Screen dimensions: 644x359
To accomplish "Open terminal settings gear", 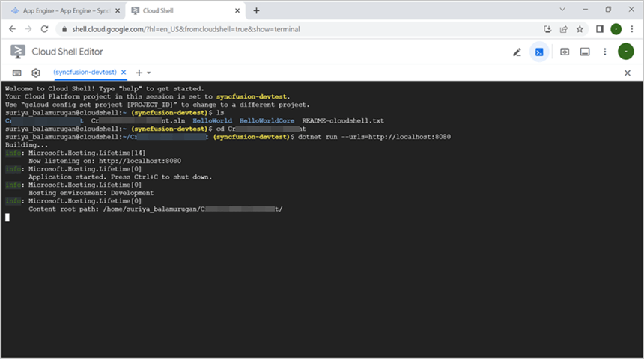I will tap(36, 73).
